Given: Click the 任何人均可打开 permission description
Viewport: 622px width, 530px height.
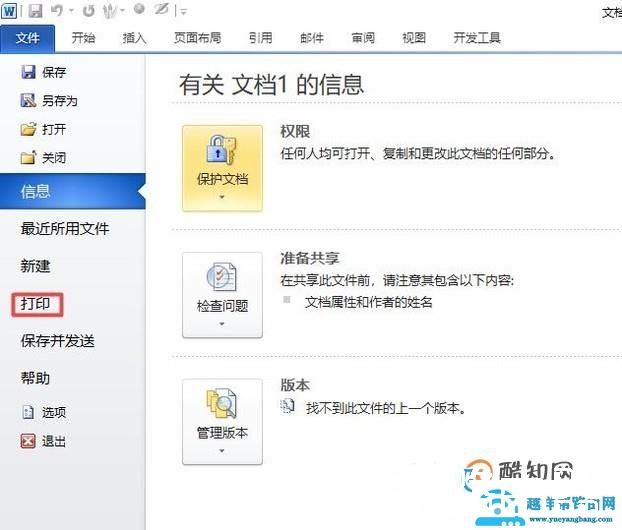Looking at the screenshot, I should (418, 154).
